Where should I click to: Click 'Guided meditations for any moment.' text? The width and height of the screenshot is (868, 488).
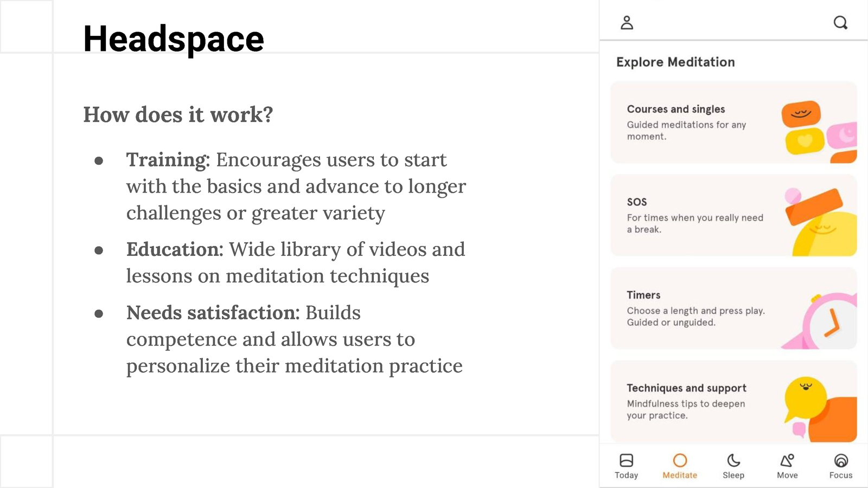tap(686, 131)
